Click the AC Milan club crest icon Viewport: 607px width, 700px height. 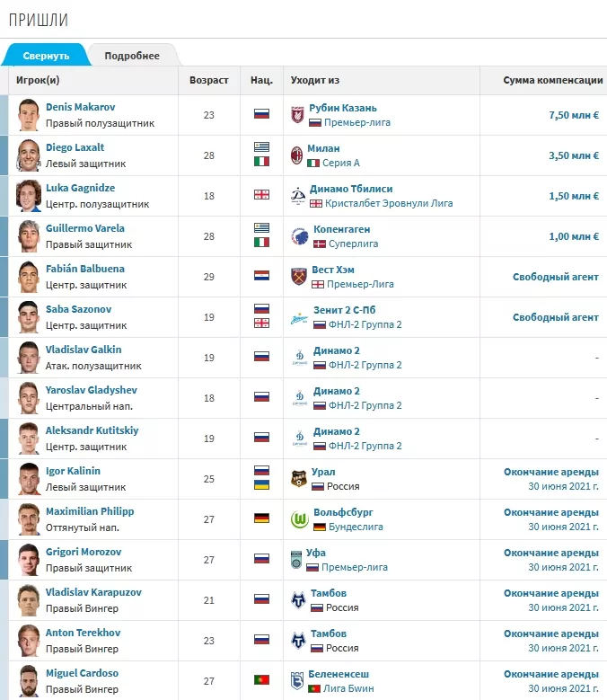297,155
